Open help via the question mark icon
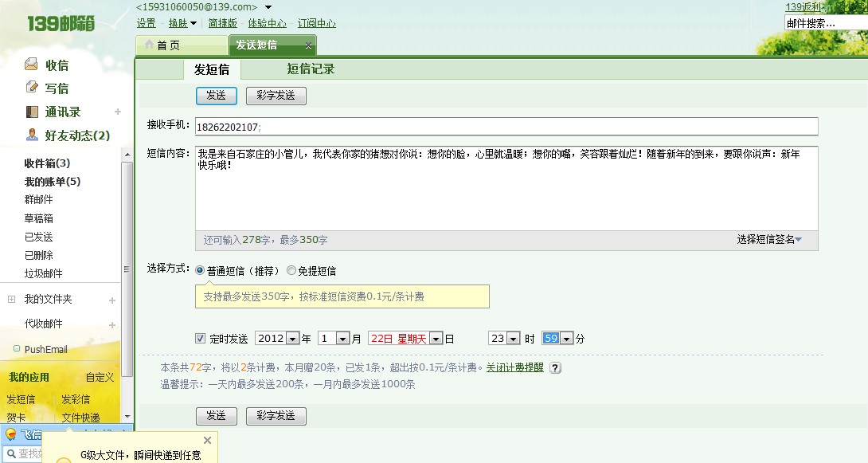The width and height of the screenshot is (868, 463). pos(555,368)
